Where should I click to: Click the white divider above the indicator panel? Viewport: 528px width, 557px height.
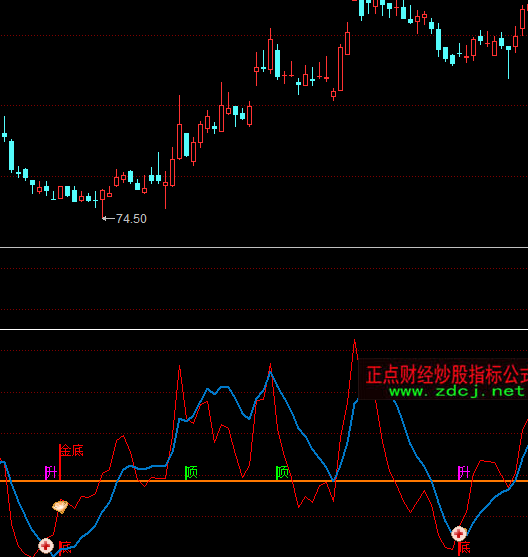coord(264,330)
